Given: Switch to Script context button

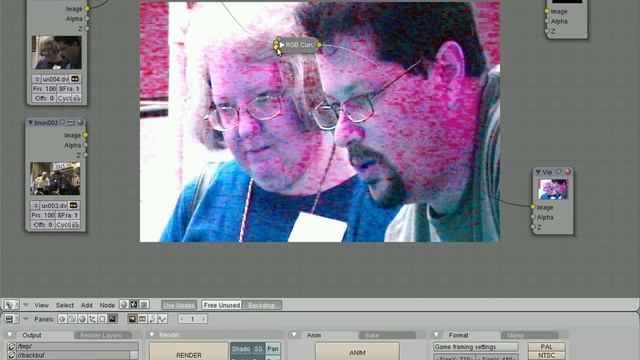Looking at the screenshot, I should point(72,319).
